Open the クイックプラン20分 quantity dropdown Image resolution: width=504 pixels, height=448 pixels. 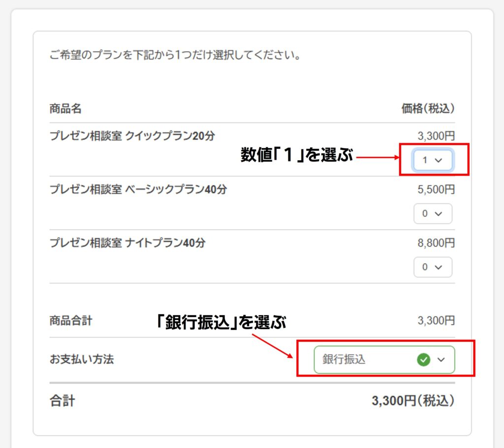click(x=432, y=160)
